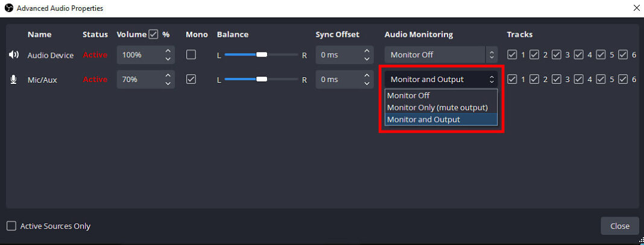Increase Audio Device sync offset
The width and height of the screenshot is (644, 245).
pos(367,51)
